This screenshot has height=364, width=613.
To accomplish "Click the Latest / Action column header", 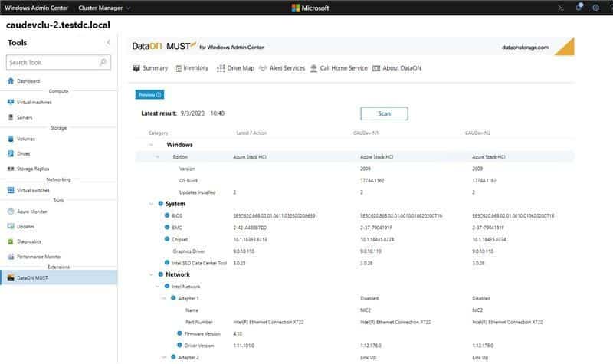I will (251, 133).
